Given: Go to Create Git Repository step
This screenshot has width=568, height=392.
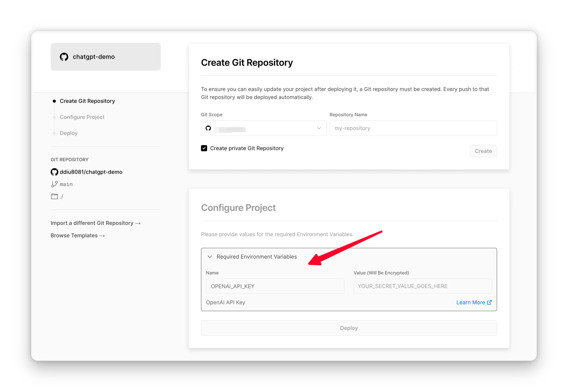Looking at the screenshot, I should [87, 101].
